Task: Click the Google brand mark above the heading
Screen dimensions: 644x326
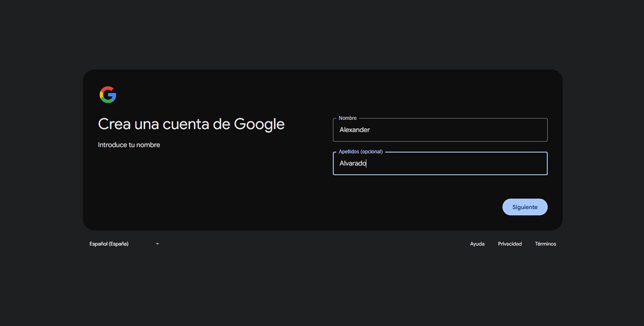Action: [x=107, y=94]
